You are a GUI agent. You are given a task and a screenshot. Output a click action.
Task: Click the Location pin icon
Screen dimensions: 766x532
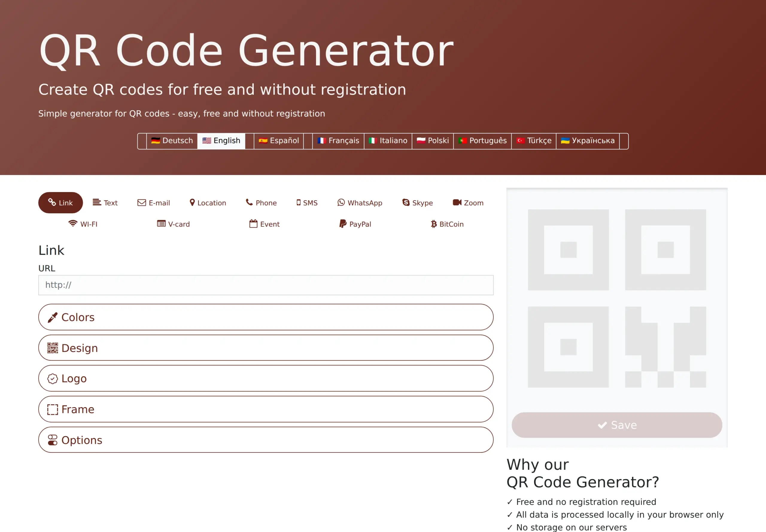192,202
